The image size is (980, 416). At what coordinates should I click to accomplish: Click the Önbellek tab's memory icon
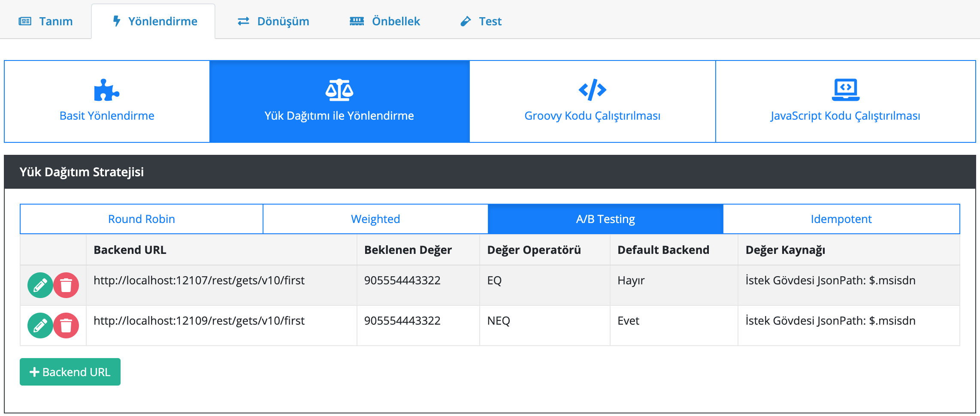tap(357, 21)
